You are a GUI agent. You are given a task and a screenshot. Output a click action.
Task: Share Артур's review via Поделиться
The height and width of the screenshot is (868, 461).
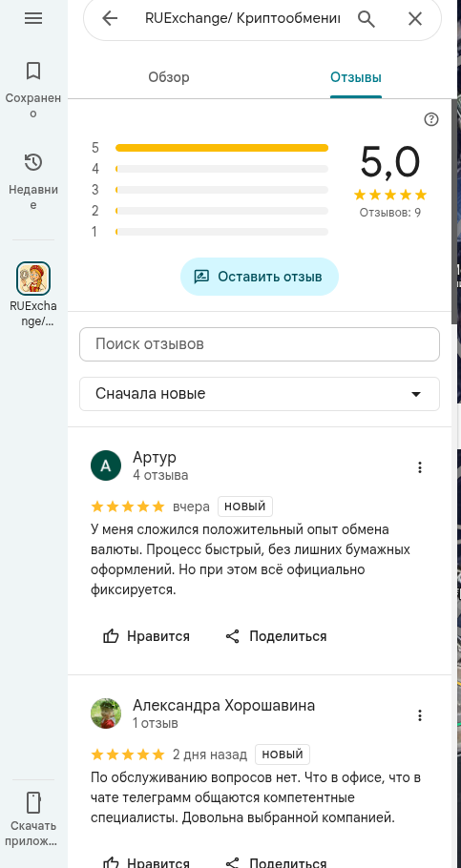point(276,636)
